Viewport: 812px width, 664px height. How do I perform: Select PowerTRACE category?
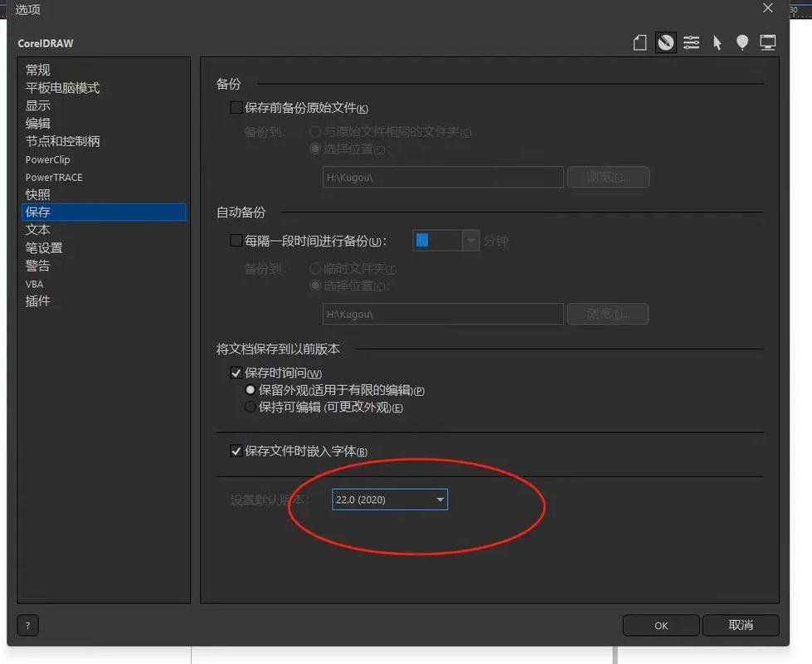tap(104, 178)
